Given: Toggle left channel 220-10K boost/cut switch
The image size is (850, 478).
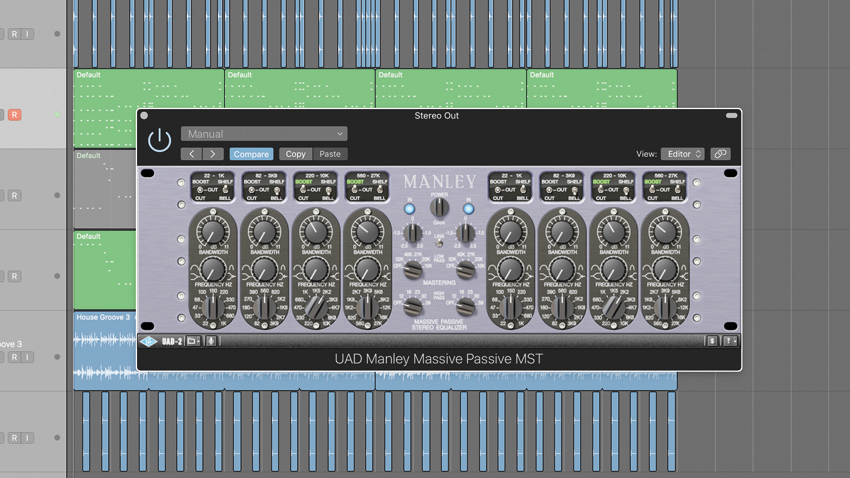Looking at the screenshot, I should pyautogui.click(x=303, y=190).
